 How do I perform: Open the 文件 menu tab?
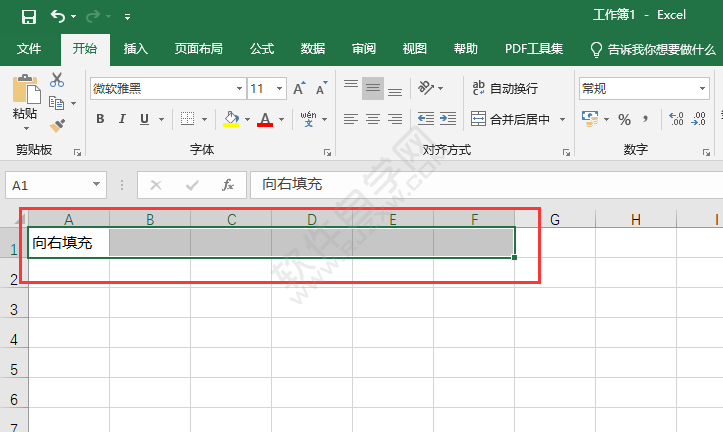point(29,49)
